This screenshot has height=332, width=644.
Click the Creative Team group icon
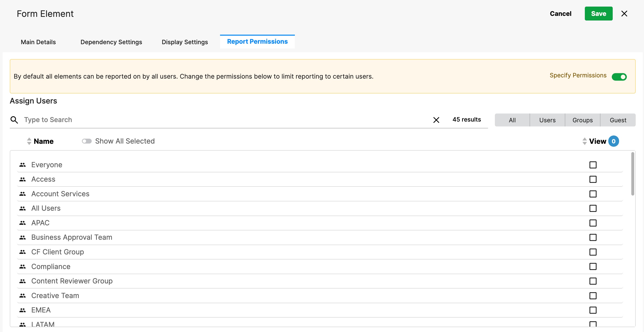pos(22,296)
